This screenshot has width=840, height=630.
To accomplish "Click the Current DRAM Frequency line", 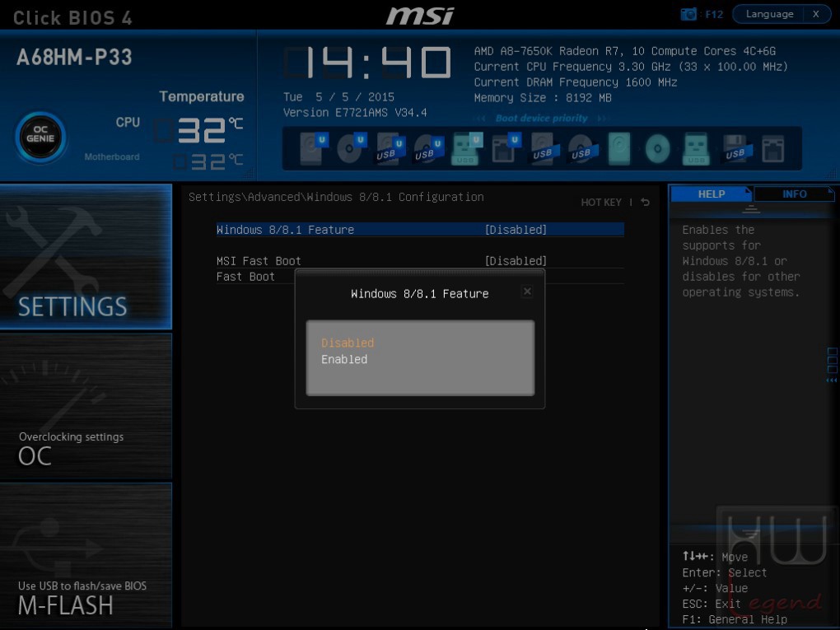I will tap(576, 82).
